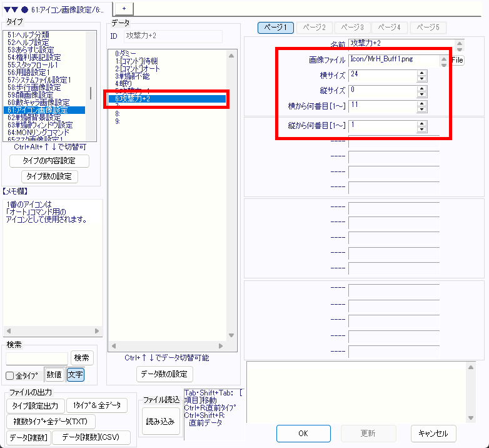
Task: Select type 60:敵キャラ画像設定 in list
Action: 38,103
